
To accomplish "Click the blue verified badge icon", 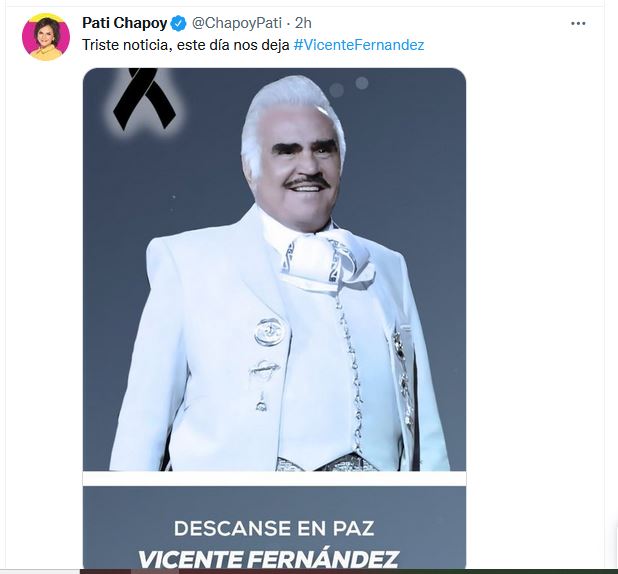I will (x=179, y=23).
